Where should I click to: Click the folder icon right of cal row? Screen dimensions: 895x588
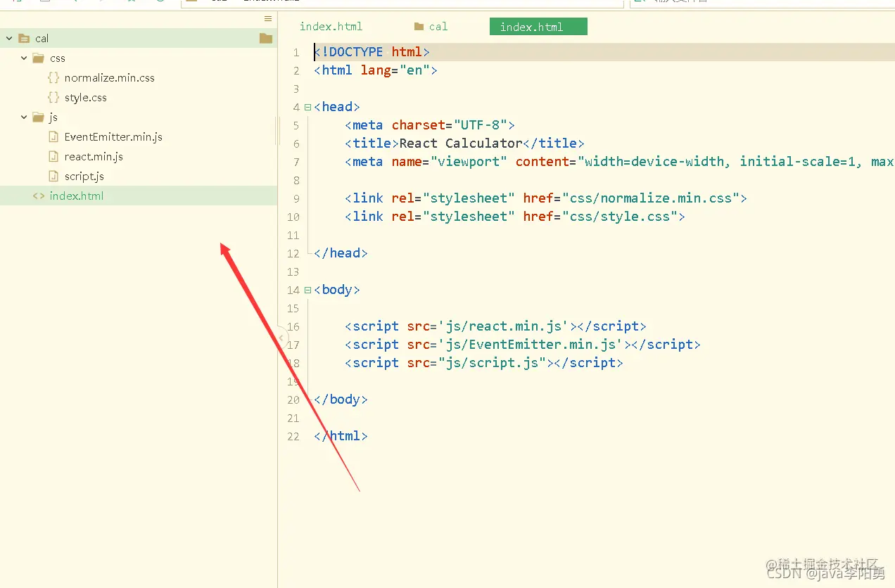pyautogui.click(x=265, y=38)
